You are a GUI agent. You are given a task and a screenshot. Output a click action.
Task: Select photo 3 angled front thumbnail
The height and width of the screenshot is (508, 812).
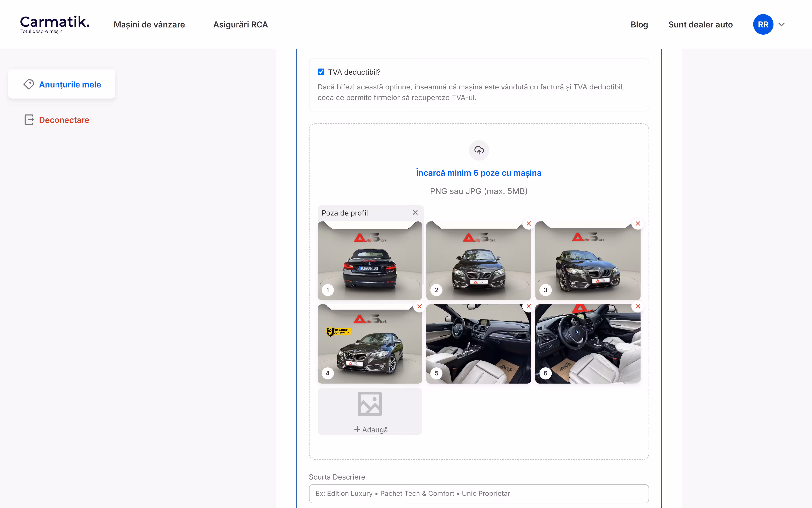pos(588,261)
